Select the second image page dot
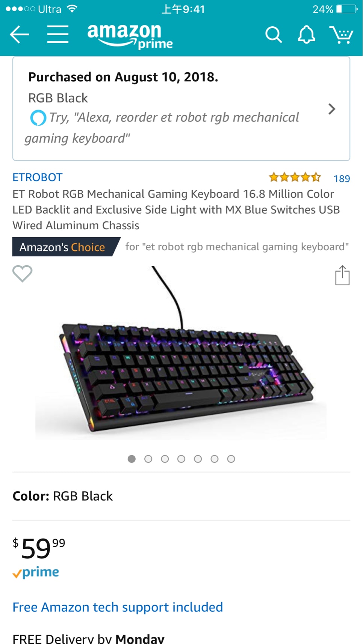363x644 pixels. pyautogui.click(x=148, y=459)
